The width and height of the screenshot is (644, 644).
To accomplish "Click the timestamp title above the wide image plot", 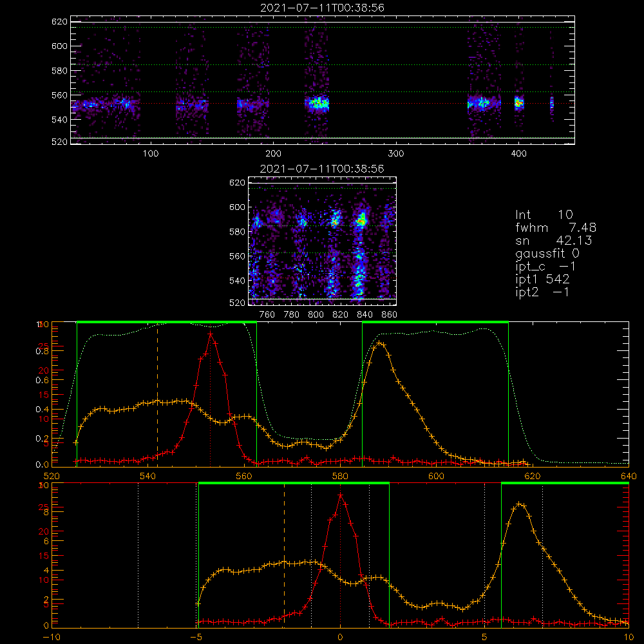I will tap(322, 8).
